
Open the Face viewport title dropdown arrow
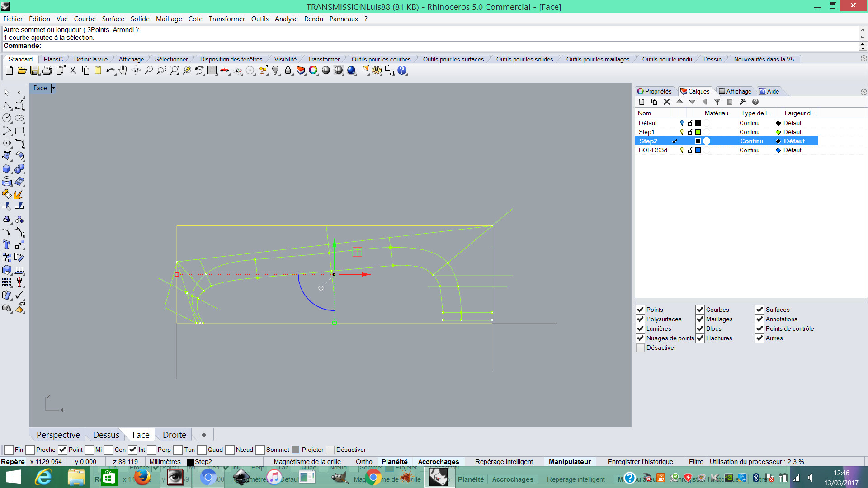click(x=53, y=89)
